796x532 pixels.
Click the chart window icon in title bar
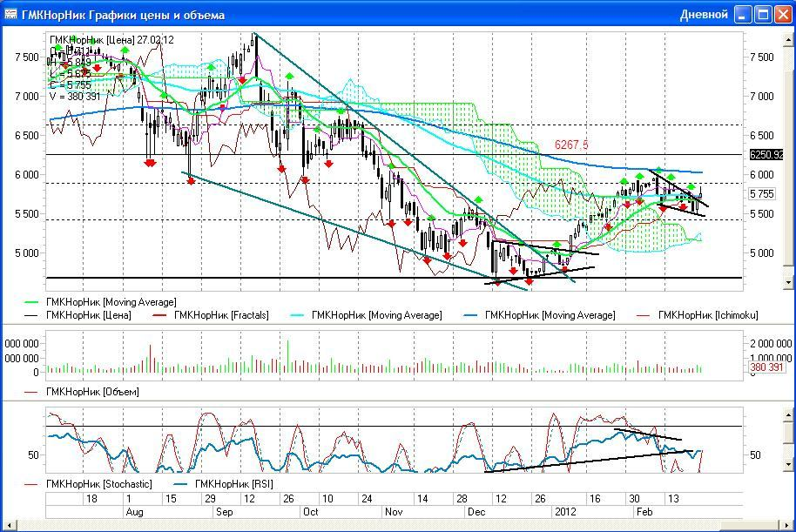(x=11, y=15)
